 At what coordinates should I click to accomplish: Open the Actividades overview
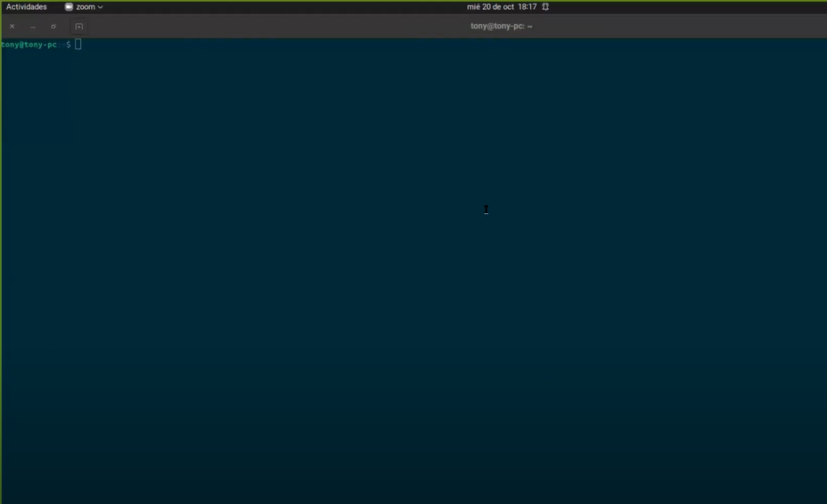click(27, 6)
